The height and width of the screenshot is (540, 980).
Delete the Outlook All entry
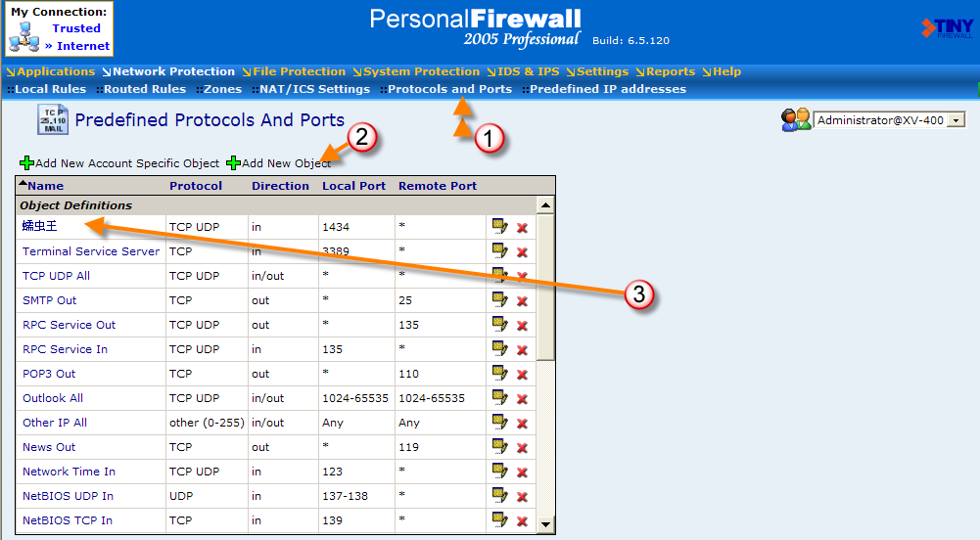pyautogui.click(x=522, y=399)
